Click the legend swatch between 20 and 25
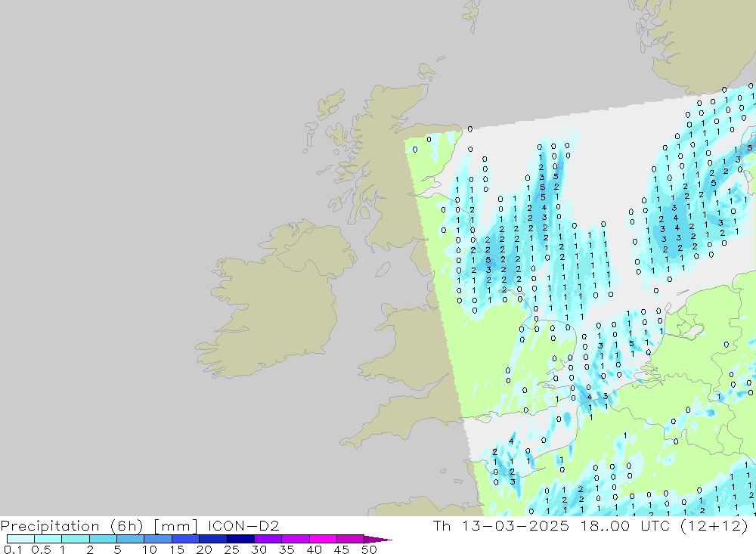The width and height of the screenshot is (756, 554). [213, 539]
